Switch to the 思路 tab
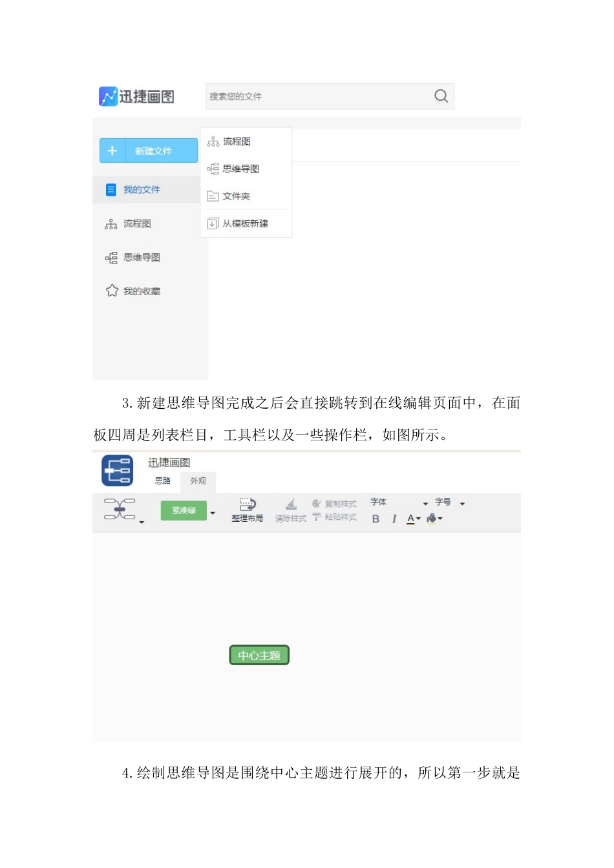614x868 pixels. coord(163,481)
